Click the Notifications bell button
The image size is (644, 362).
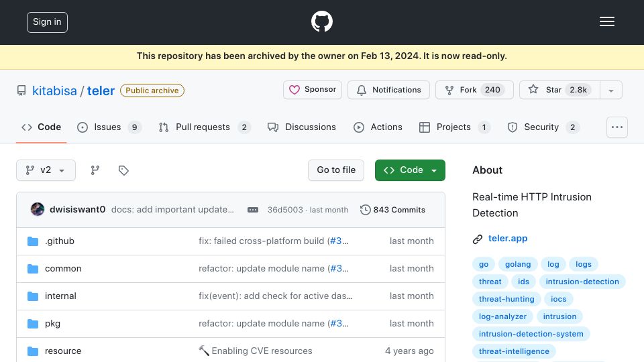pos(388,90)
